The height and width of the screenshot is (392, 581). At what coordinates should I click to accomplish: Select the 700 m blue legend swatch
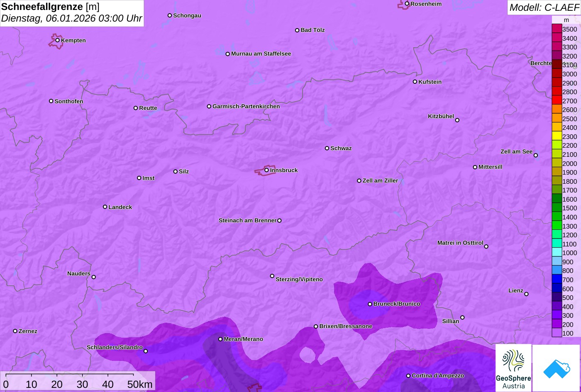tap(557, 279)
